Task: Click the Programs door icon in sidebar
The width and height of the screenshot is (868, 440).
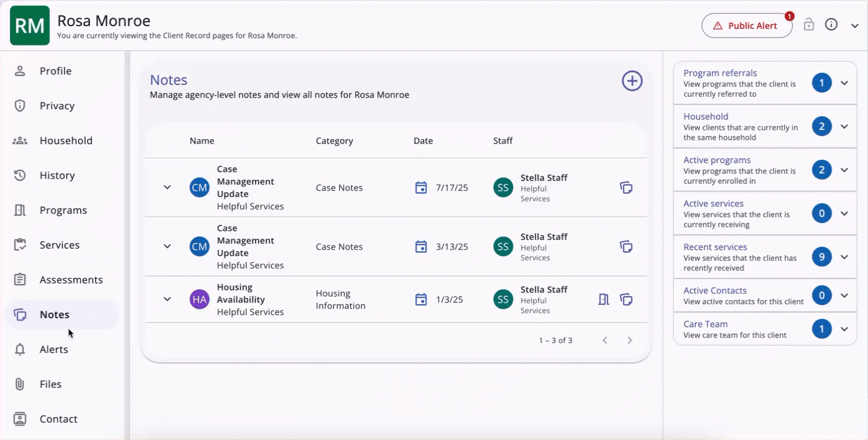Action: [20, 210]
